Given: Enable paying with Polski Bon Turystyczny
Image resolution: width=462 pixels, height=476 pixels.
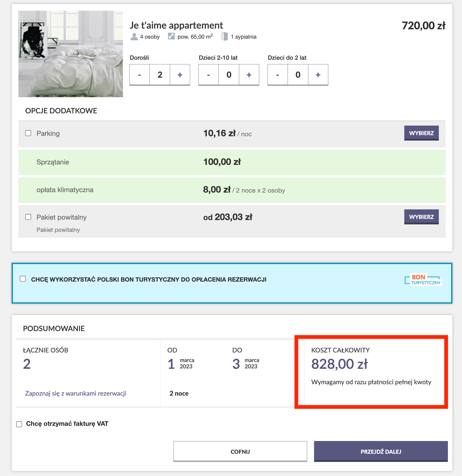Looking at the screenshot, I should tap(23, 279).
